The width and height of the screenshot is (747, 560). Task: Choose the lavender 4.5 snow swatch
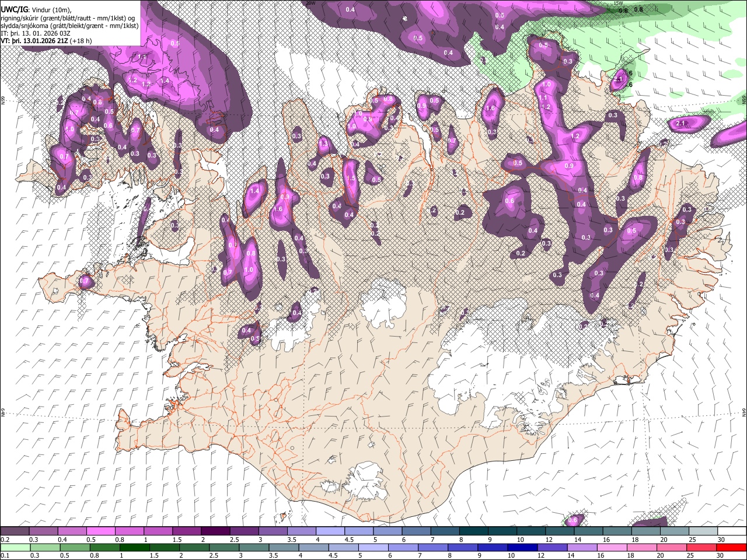click(359, 531)
